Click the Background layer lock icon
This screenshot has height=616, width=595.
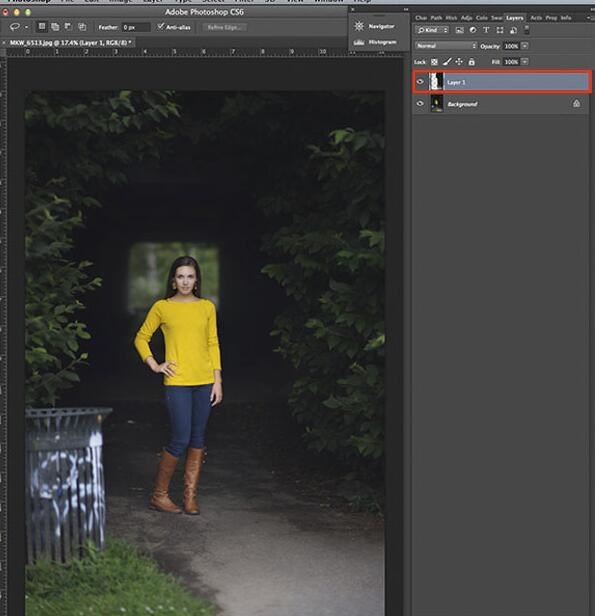pyautogui.click(x=576, y=103)
